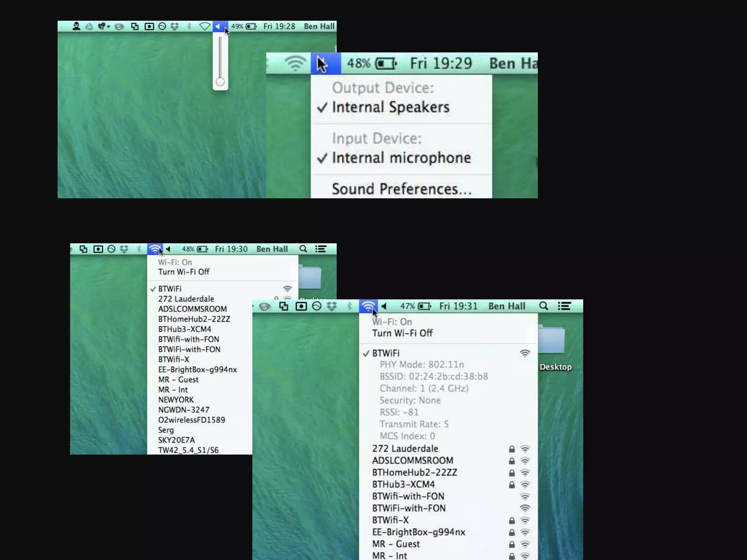The height and width of the screenshot is (560, 747).
Task: Click the volume slider knob
Action: (220, 82)
